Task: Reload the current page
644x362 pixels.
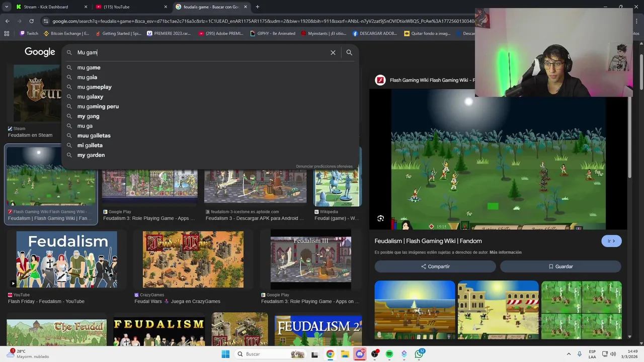Action: click(31, 21)
